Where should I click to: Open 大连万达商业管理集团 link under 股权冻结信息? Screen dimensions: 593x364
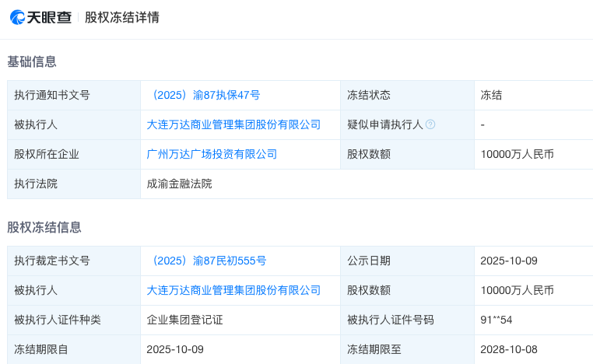coord(233,290)
